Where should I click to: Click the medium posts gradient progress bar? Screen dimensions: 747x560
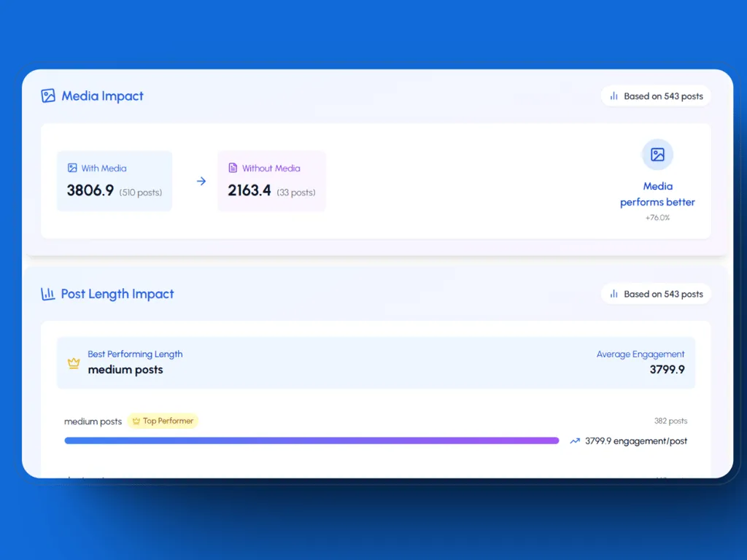tap(311, 440)
